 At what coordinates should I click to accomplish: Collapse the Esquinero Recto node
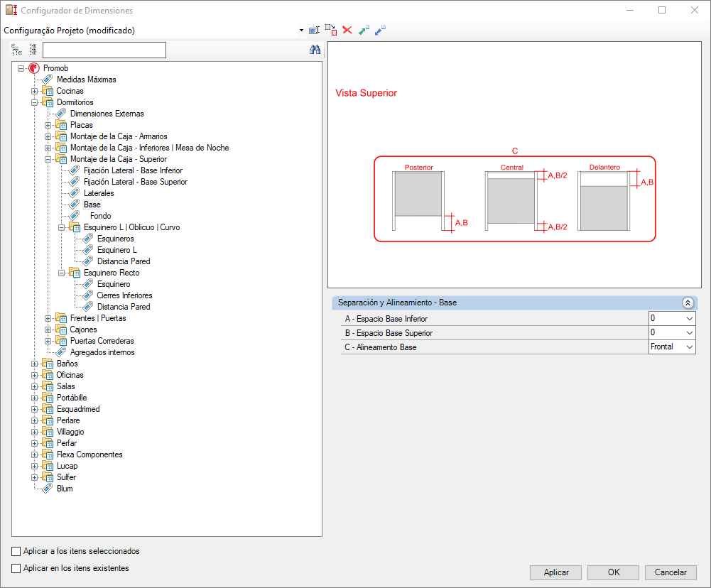(x=62, y=273)
